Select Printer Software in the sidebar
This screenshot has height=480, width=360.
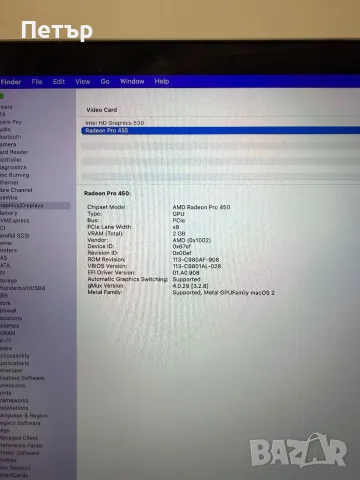tap(20, 453)
